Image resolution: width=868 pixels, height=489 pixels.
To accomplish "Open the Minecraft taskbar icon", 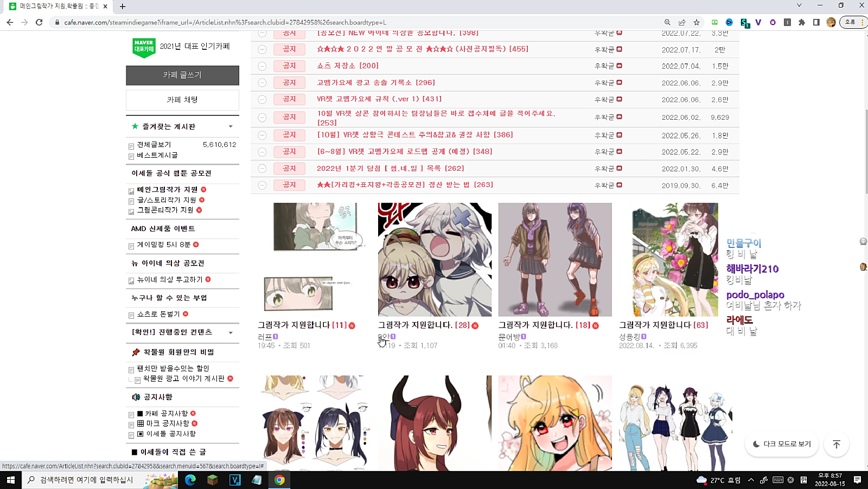I will point(213,480).
